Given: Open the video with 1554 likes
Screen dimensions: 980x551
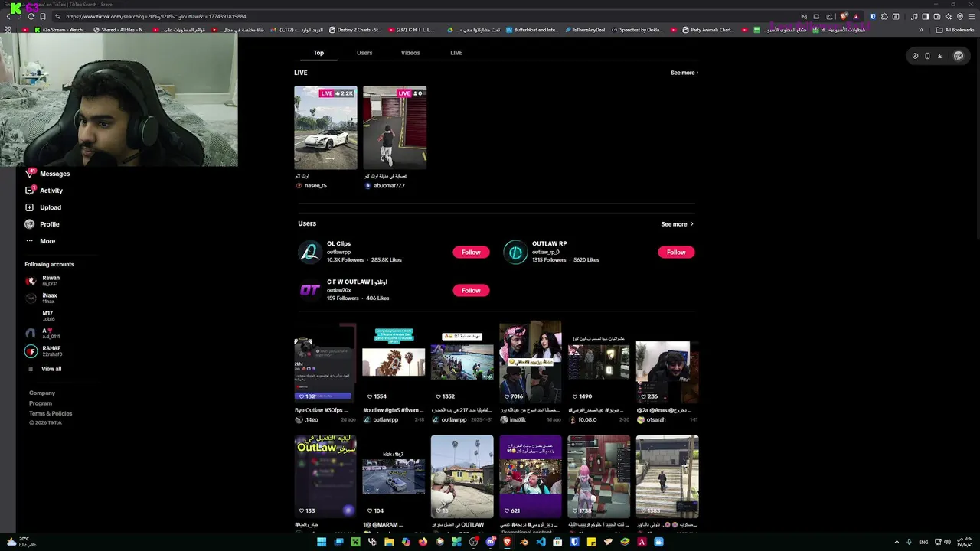Looking at the screenshot, I should point(394,363).
